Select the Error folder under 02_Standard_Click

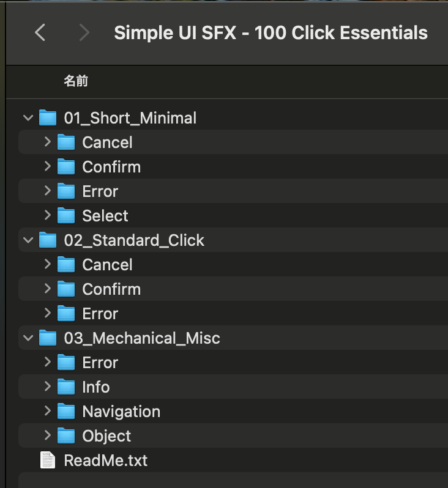100,314
